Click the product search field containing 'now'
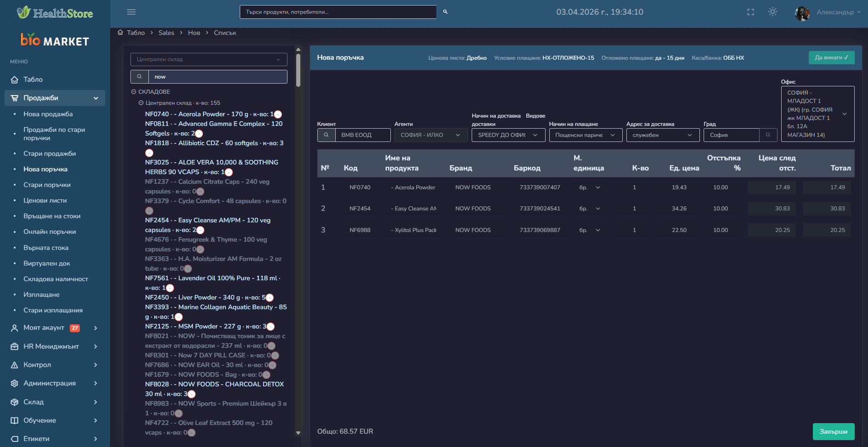 pos(218,77)
